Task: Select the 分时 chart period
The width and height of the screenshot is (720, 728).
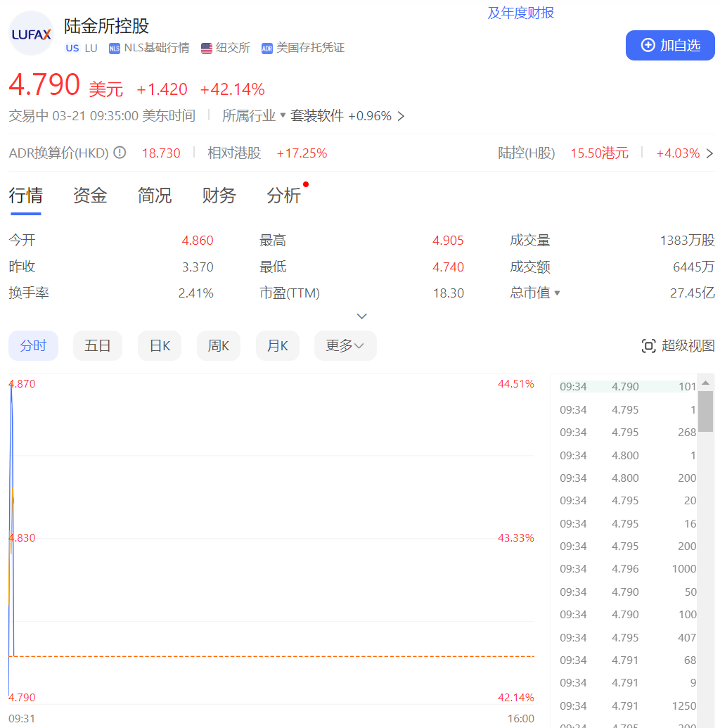Action: pyautogui.click(x=34, y=345)
